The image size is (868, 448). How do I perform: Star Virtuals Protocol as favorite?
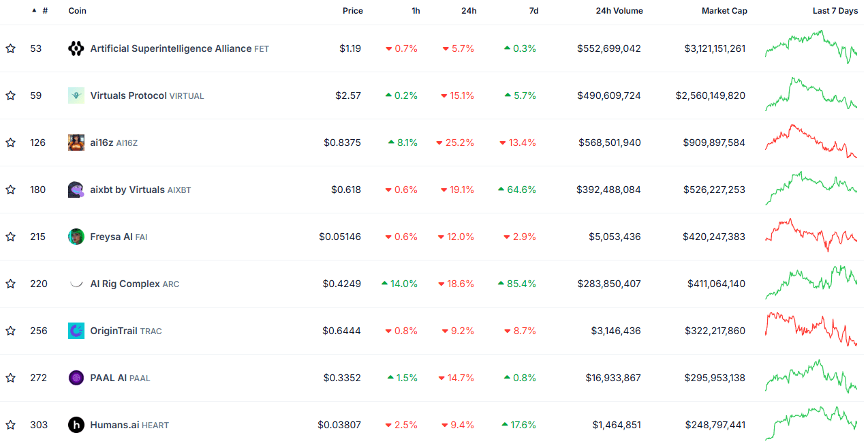10,95
